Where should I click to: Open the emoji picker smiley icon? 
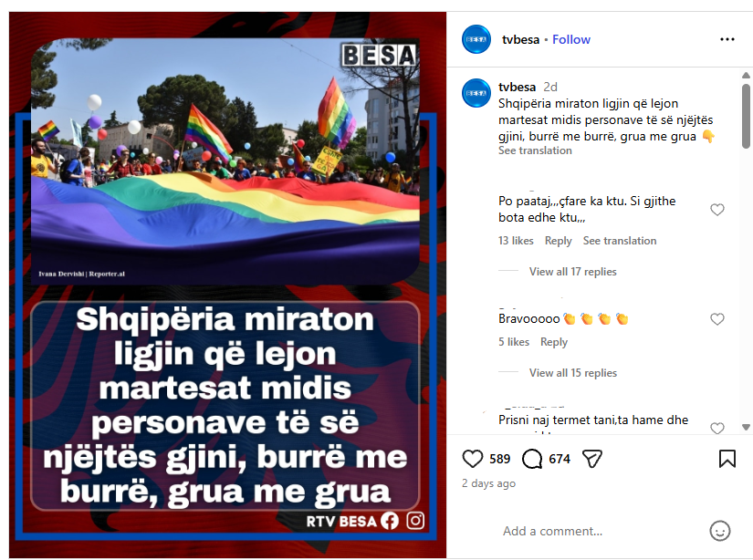click(x=719, y=531)
